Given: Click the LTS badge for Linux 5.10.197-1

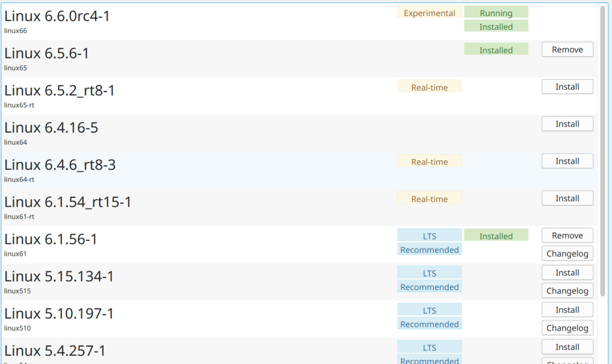Looking at the screenshot, I should pos(429,310).
